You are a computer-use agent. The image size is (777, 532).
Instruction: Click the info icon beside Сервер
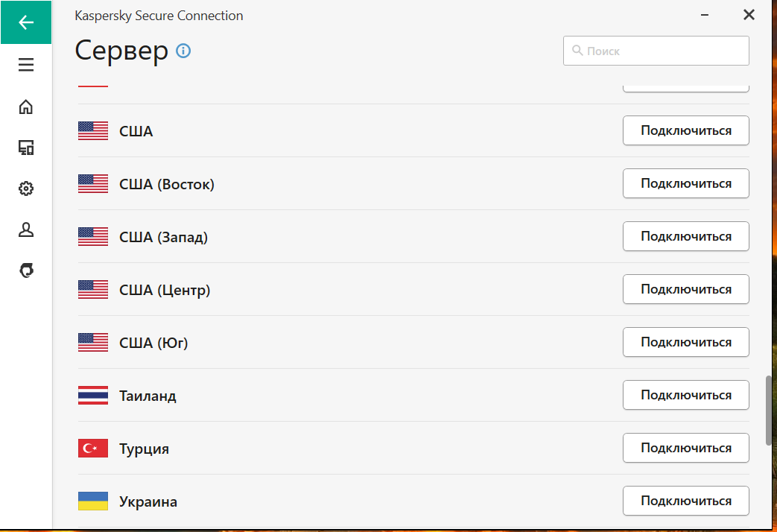[183, 51]
